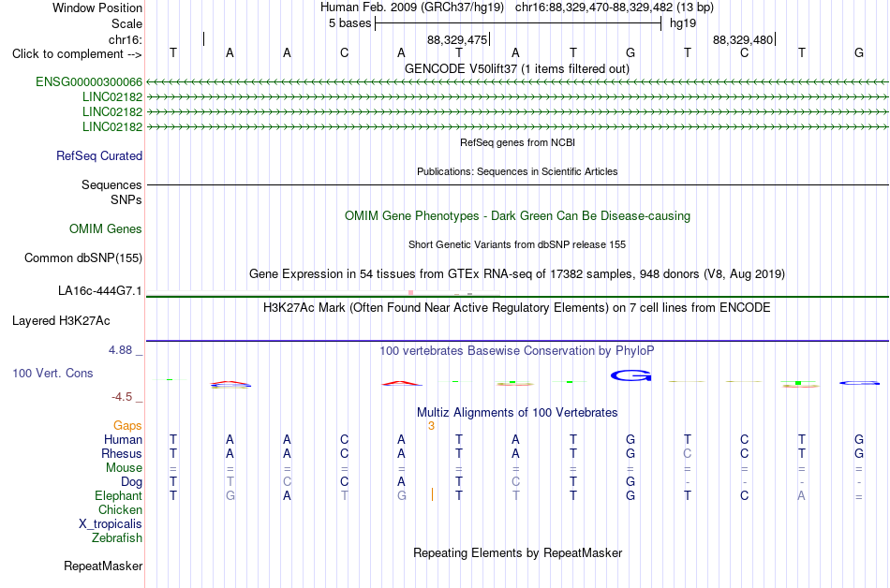Select 'Multiz Alignments of 100 Vertebrates' title

516,413
